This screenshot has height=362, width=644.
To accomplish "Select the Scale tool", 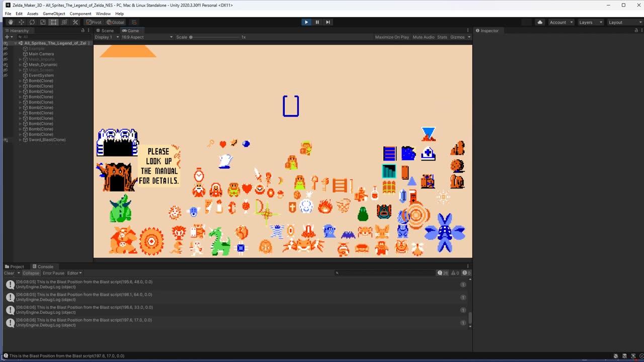I will (43, 22).
